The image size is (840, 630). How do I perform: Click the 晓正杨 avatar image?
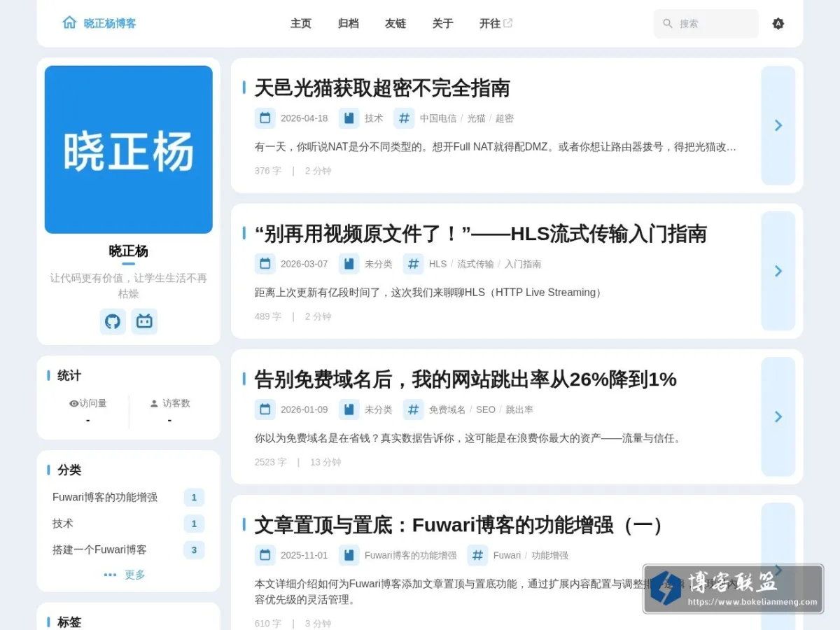coord(129,150)
